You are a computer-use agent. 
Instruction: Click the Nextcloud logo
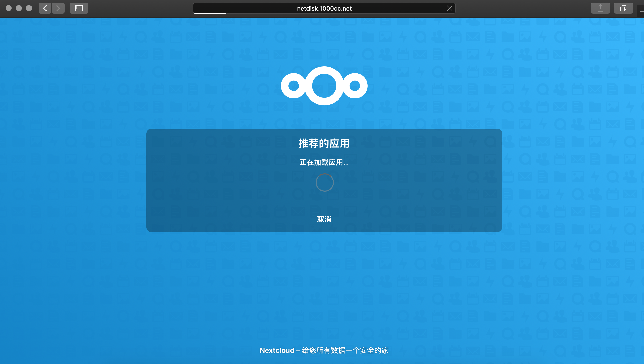click(324, 86)
